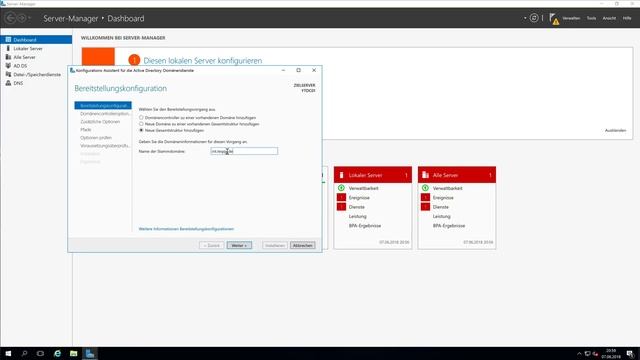Open taskbar search

coord(24,353)
